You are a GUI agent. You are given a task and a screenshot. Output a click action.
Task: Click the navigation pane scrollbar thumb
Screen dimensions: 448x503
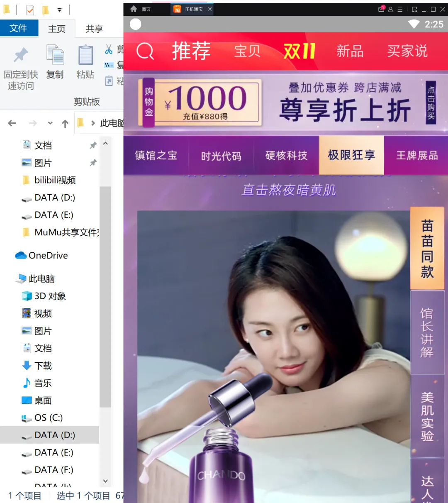pyautogui.click(x=105, y=297)
